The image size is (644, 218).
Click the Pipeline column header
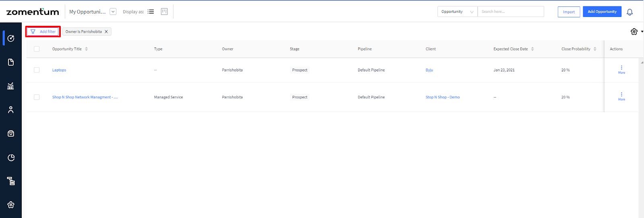[365, 49]
